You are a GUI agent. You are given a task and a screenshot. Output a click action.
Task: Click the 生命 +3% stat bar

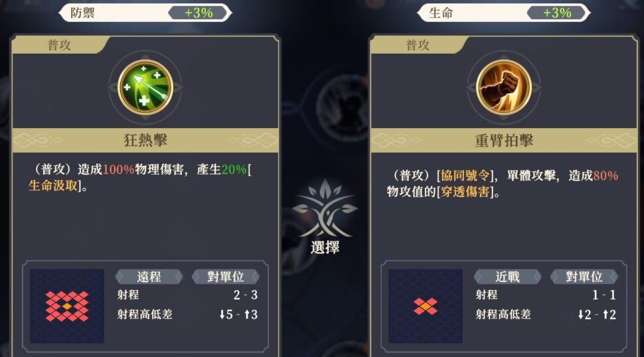click(x=504, y=13)
